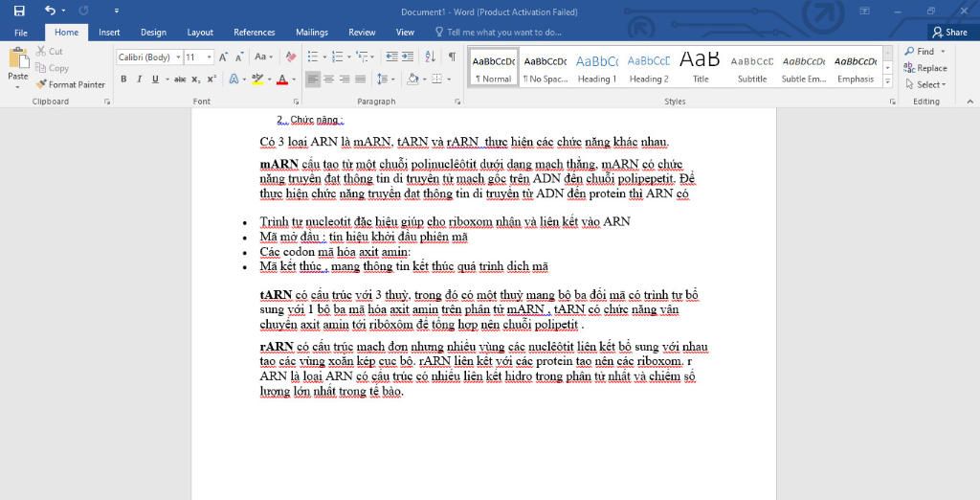Toggle superscript formatting

pos(212,79)
